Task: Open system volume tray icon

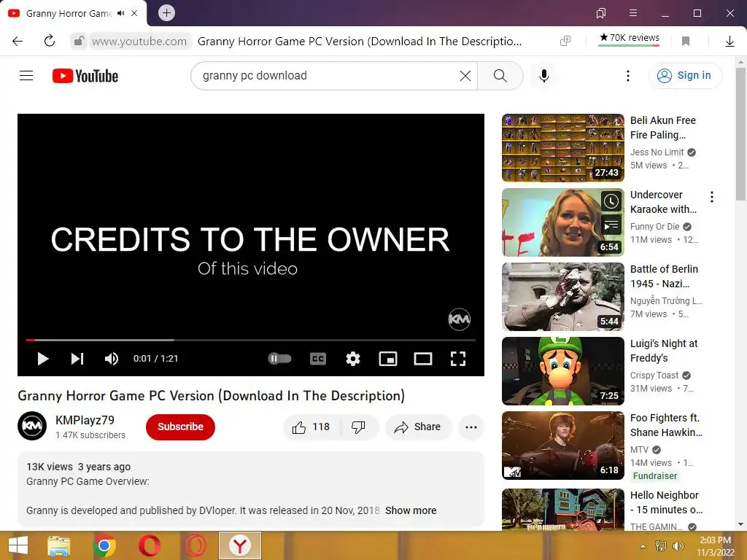Action: [678, 546]
